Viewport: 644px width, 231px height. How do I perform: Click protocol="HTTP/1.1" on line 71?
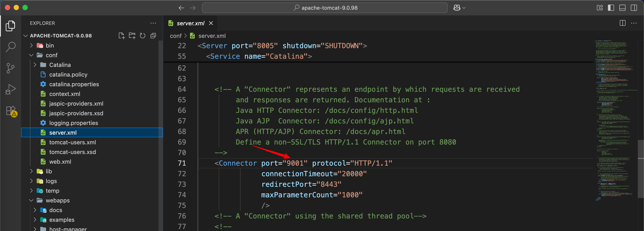(x=352, y=163)
